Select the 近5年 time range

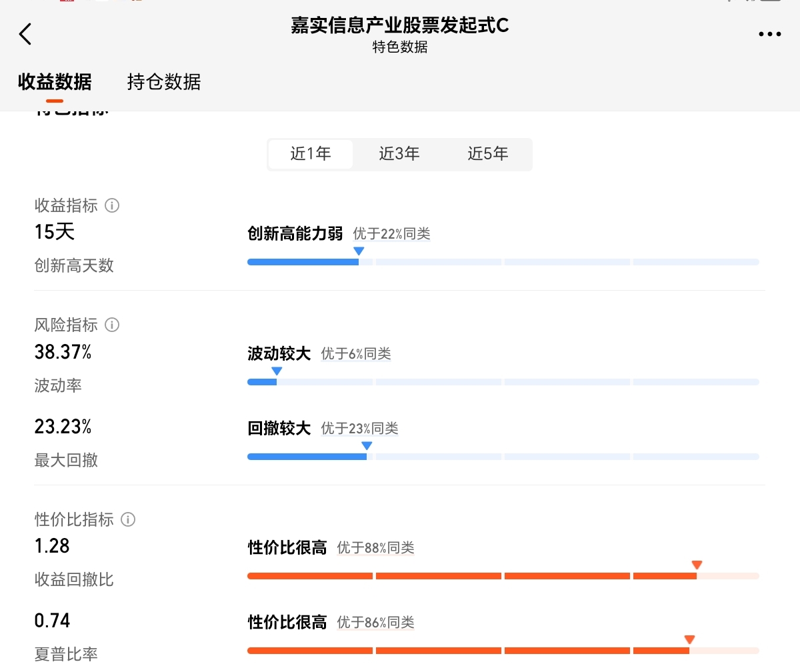[488, 154]
